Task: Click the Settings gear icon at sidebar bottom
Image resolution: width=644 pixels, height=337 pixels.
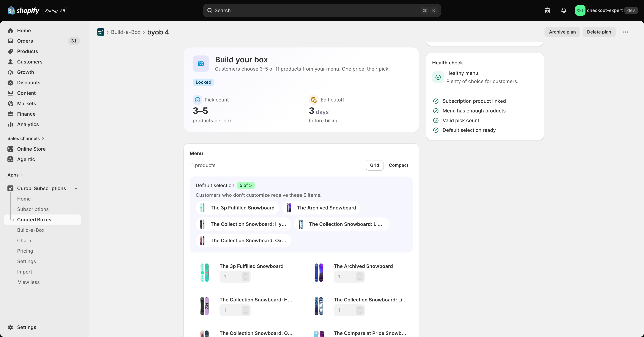Action: (x=10, y=327)
